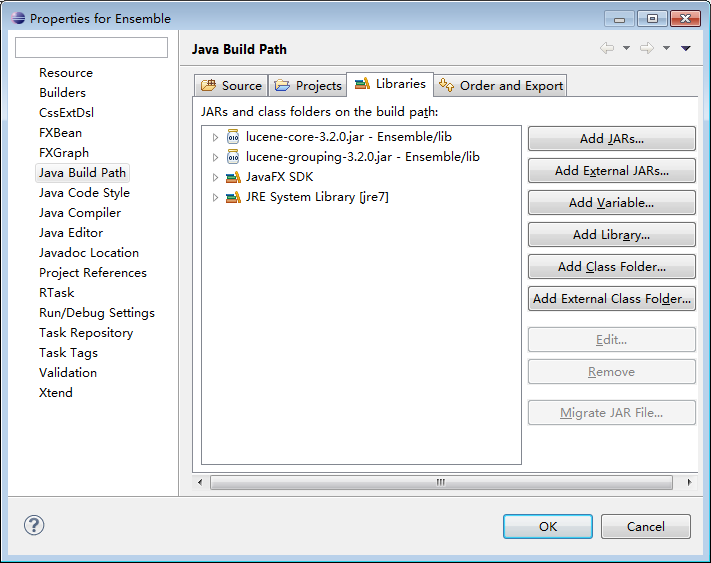Click the Source tab's package folder icon
This screenshot has height=563, width=711.
(x=209, y=85)
